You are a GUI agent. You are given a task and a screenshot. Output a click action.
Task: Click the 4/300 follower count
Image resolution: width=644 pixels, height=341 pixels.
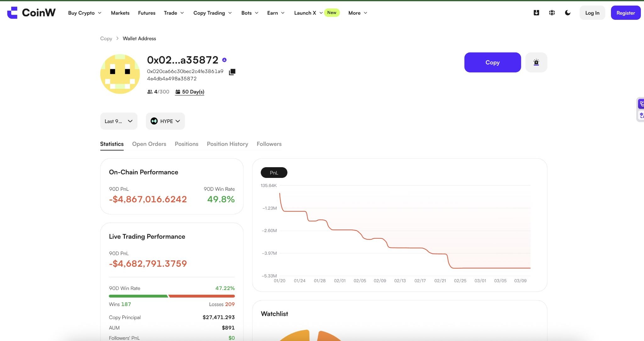(162, 92)
